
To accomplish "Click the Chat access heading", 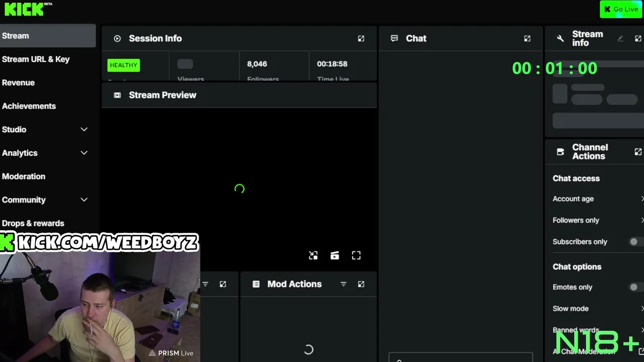I will [x=576, y=178].
